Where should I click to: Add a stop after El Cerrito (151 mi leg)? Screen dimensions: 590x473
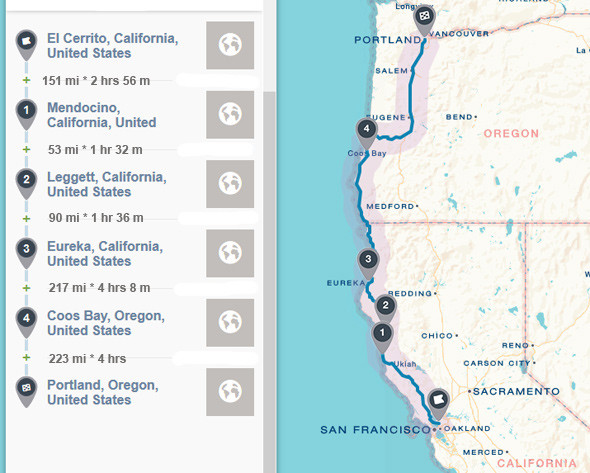(x=26, y=80)
